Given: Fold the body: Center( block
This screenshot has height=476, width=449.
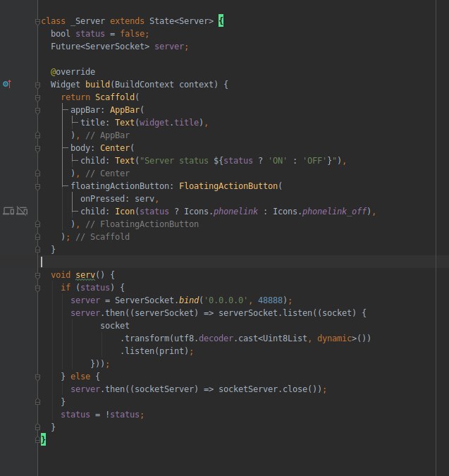Looking at the screenshot, I should tap(37, 149).
